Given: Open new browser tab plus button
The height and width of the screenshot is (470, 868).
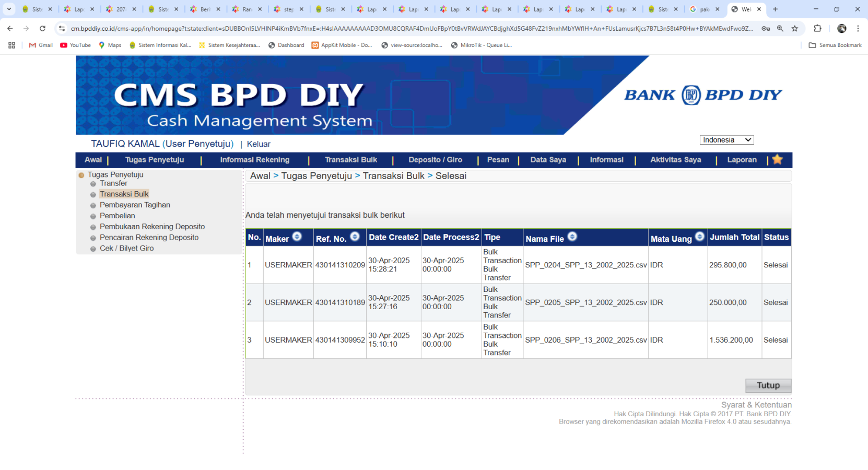Looking at the screenshot, I should (775, 9).
